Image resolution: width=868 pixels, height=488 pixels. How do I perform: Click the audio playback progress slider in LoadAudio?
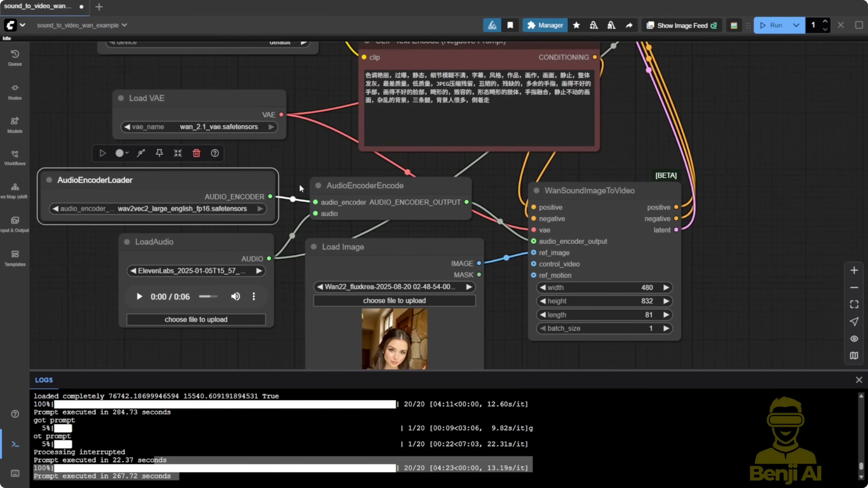208,297
